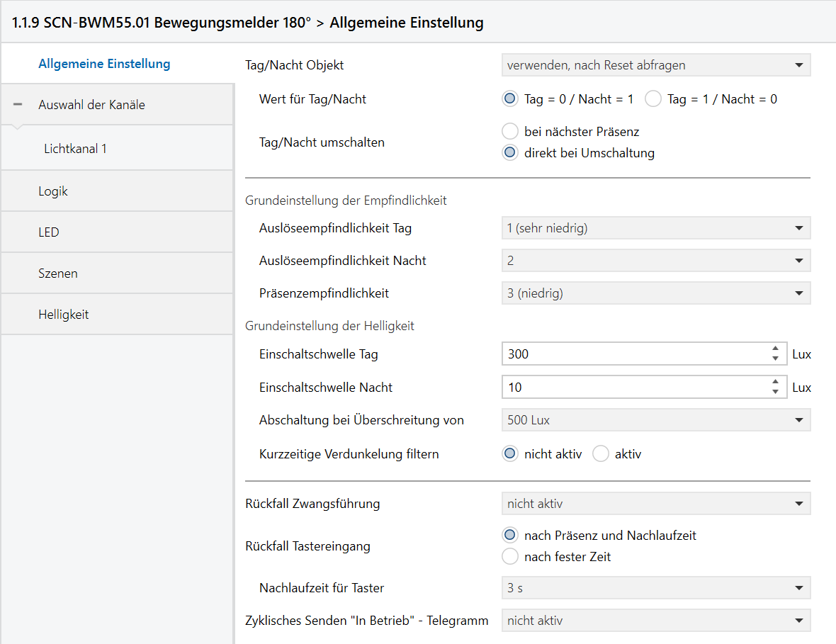Click the Einschaltschwelle Nacht input field
This screenshot has height=644, width=836.
(x=634, y=388)
